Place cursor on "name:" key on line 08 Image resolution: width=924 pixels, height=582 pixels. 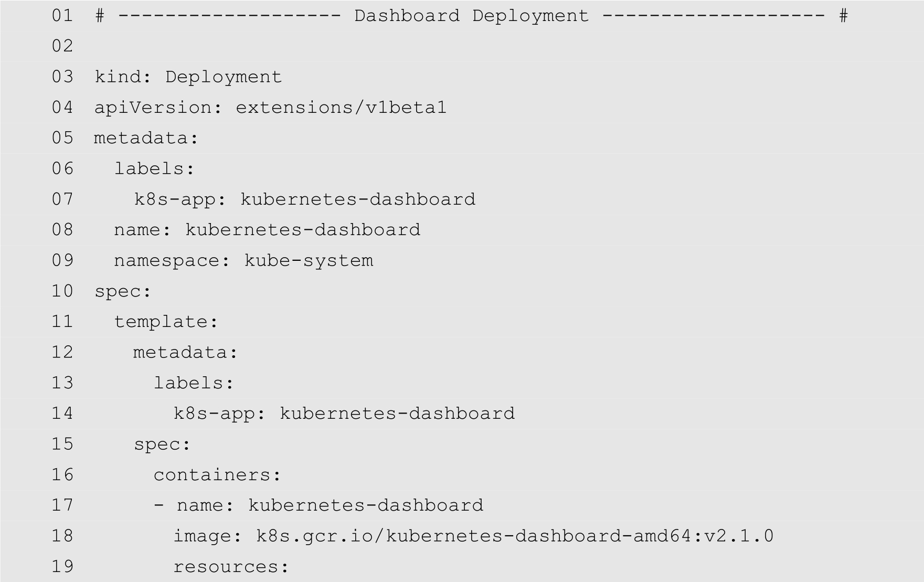pos(142,230)
